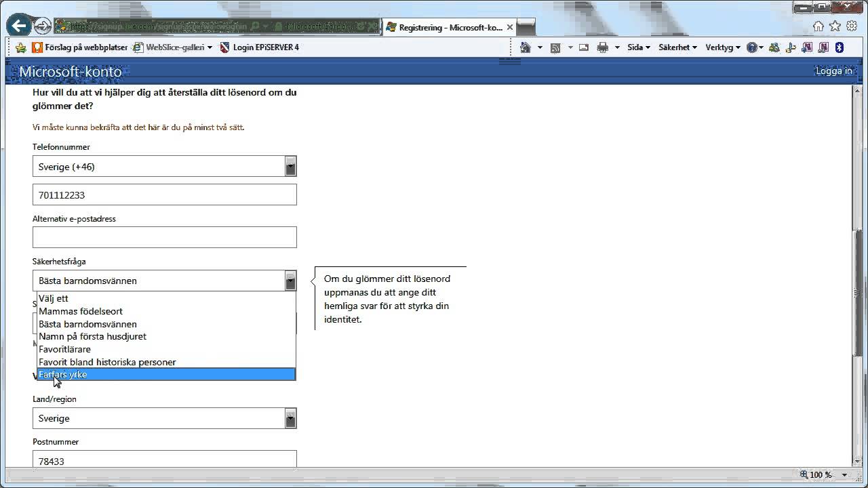
Task: Close the Registrering tab with X
Action: point(510,28)
